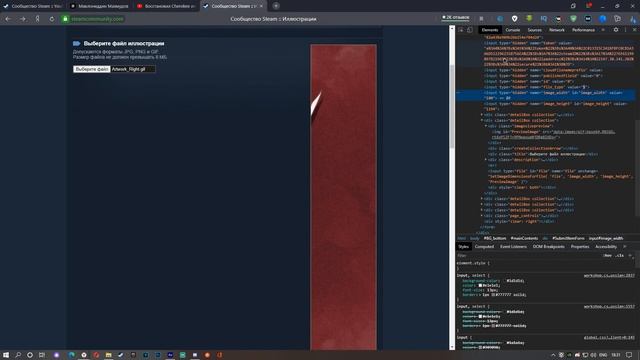The width and height of the screenshot is (640, 360).
Task: Open the Steam app on the taskbar
Action: click(121, 355)
